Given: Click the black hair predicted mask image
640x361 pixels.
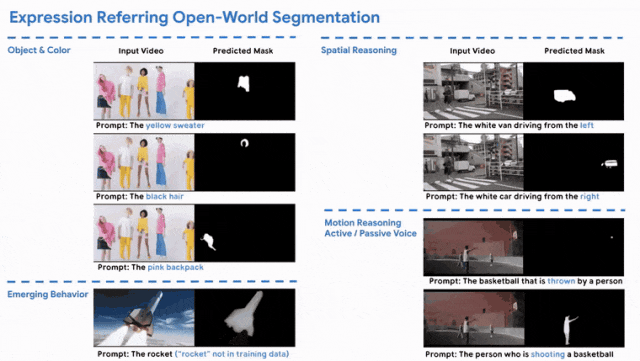Looking at the screenshot, I should tap(245, 162).
